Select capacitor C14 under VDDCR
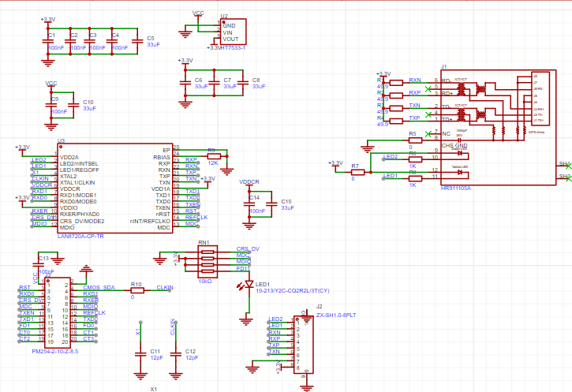572x392 pixels. (x=249, y=204)
